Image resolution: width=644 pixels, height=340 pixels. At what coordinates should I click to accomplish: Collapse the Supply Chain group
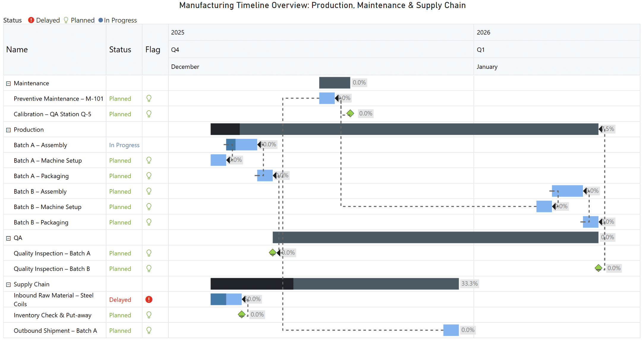tap(9, 284)
